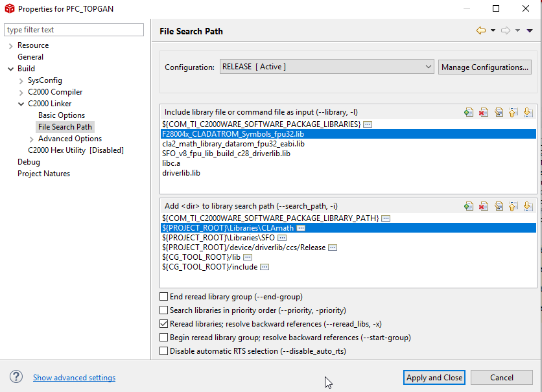Screen dimensions: 542x392
Task: Tick Disable automatic RTS selection checkbox
Action: point(164,351)
